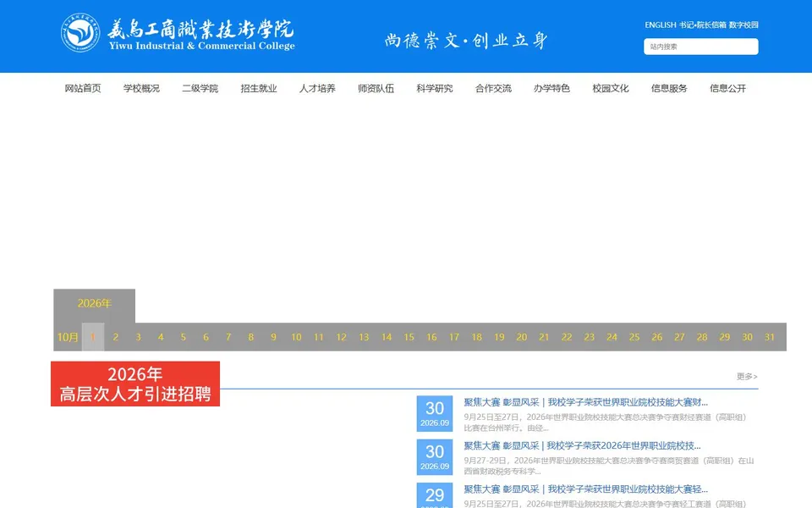Select day 10 in the calendar
812x508 pixels.
tap(296, 337)
